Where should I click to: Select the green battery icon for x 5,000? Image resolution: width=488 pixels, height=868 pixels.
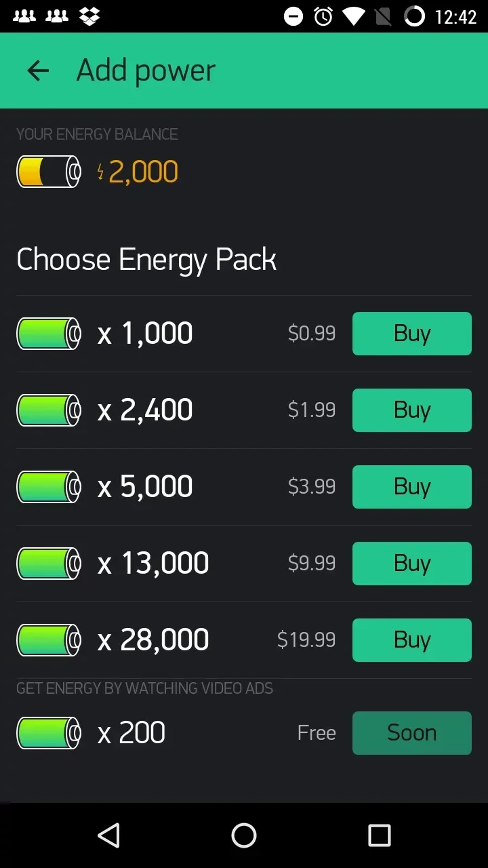49,487
